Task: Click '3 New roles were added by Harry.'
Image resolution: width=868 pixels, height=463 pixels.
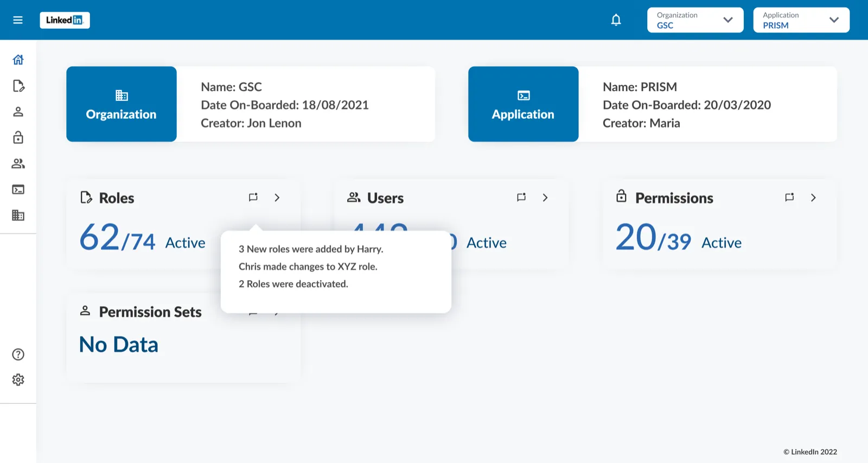Action: pyautogui.click(x=311, y=249)
